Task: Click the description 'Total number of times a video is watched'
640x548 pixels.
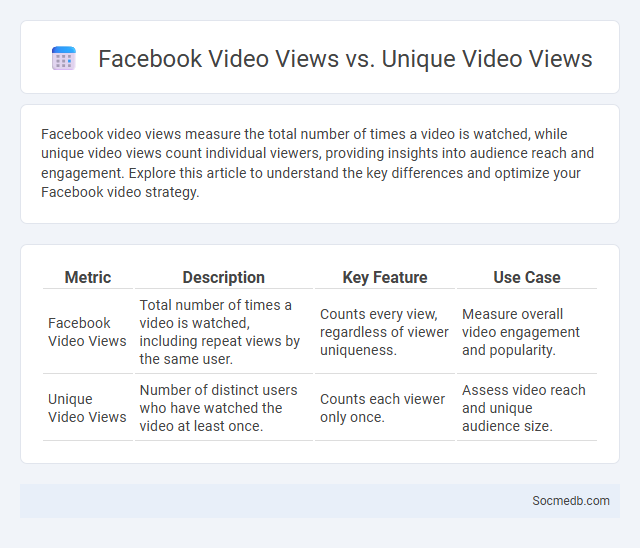Action: 220,332
